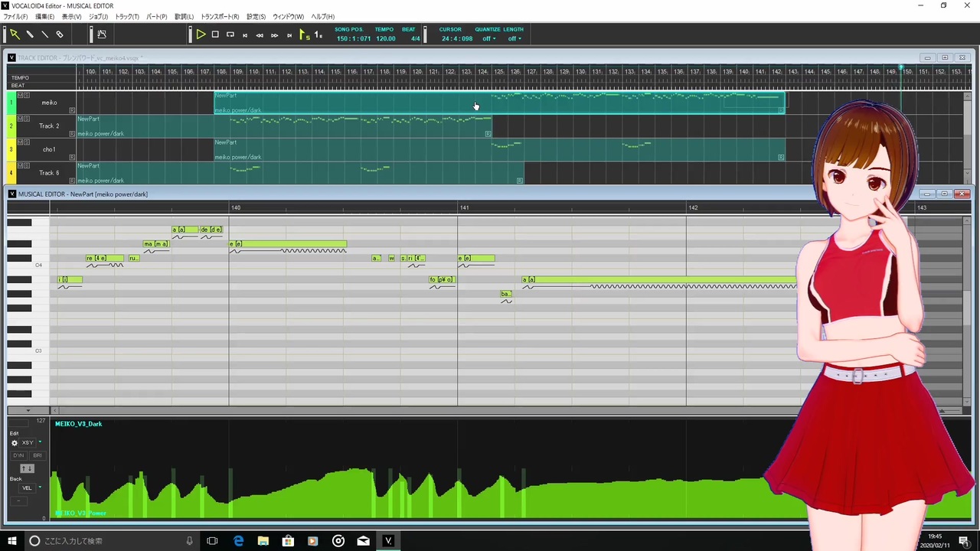This screenshot has height=551, width=980.
Task: Click the play button in transport bar
Action: pyautogui.click(x=201, y=34)
